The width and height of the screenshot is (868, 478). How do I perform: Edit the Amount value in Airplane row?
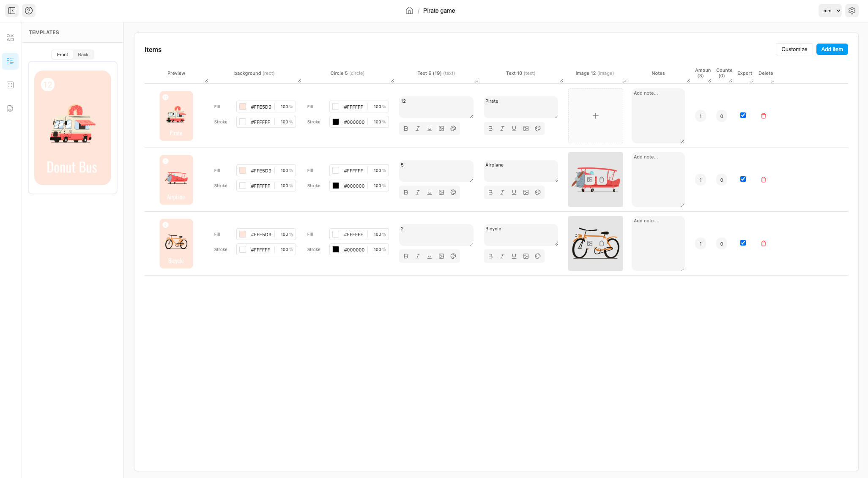click(701, 180)
